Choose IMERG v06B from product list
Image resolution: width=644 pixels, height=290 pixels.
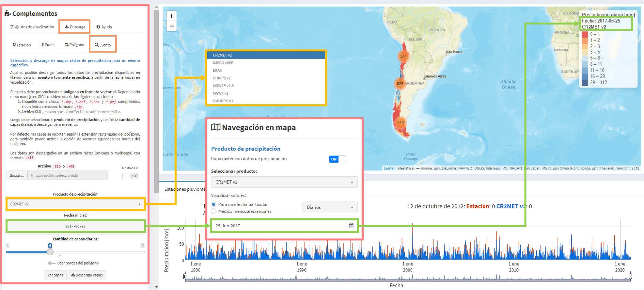click(x=223, y=63)
